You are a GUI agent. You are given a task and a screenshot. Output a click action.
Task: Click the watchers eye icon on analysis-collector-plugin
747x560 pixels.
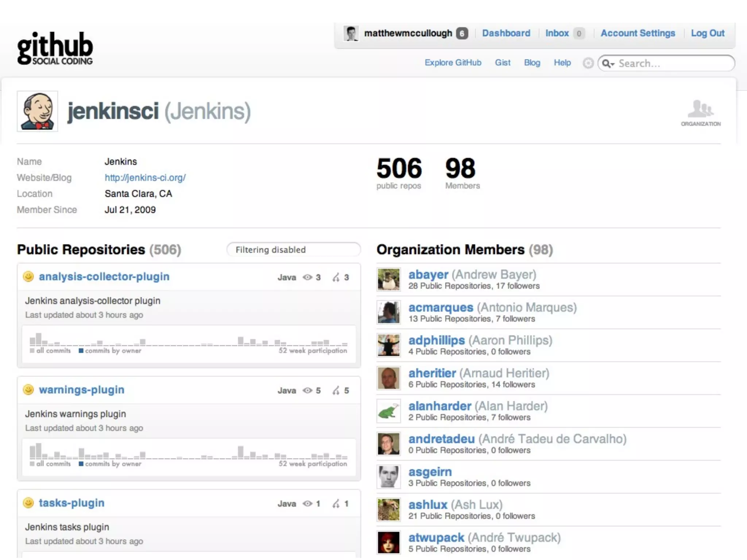(307, 277)
